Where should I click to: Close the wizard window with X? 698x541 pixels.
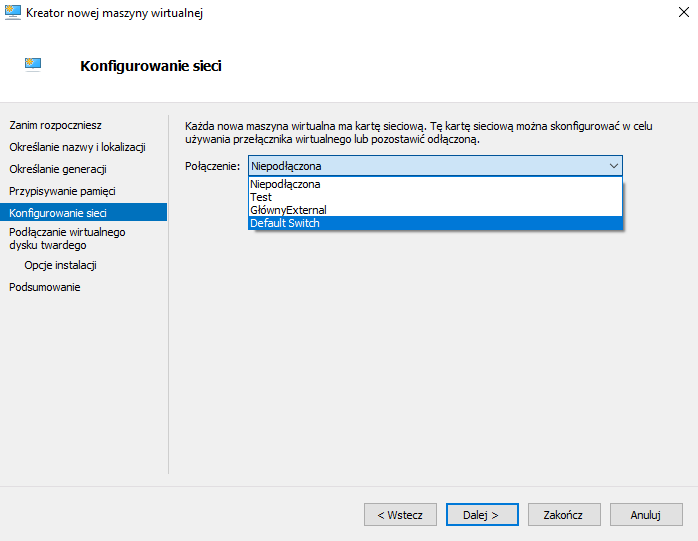click(x=684, y=12)
